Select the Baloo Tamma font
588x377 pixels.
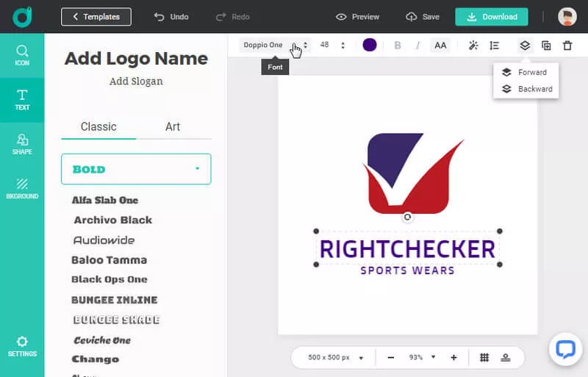pos(109,260)
